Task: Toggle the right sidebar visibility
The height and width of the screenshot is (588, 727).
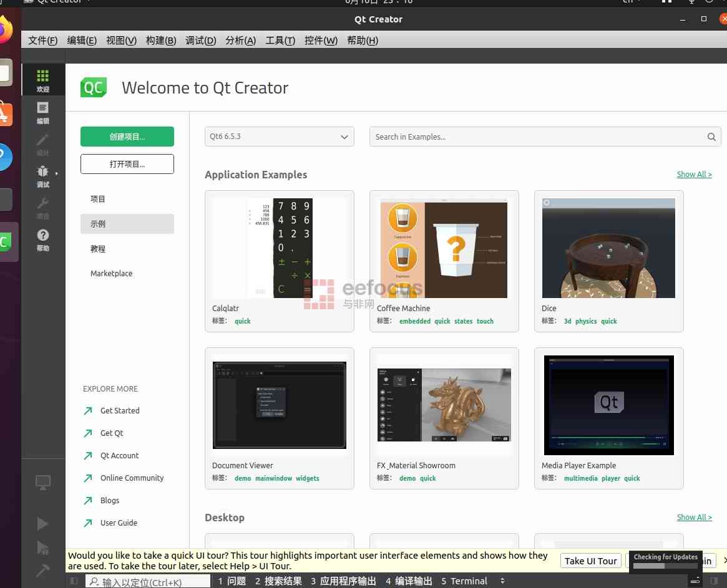Action: click(714, 581)
